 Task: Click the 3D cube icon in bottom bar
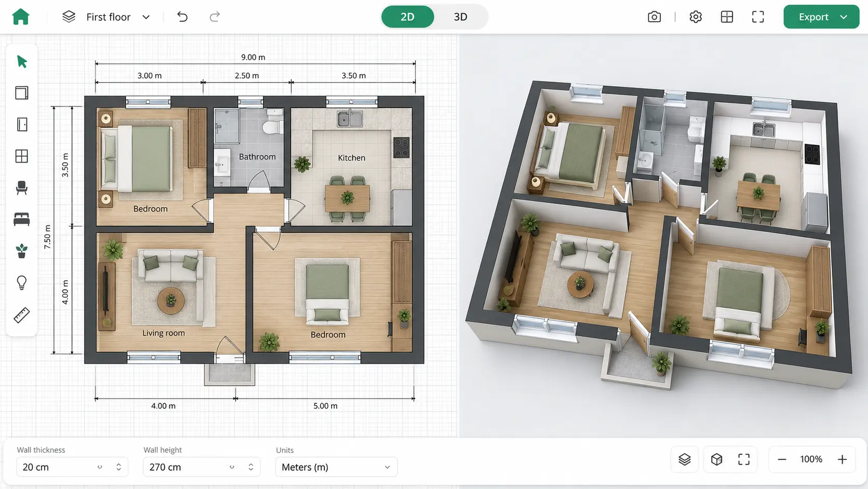[x=717, y=459]
